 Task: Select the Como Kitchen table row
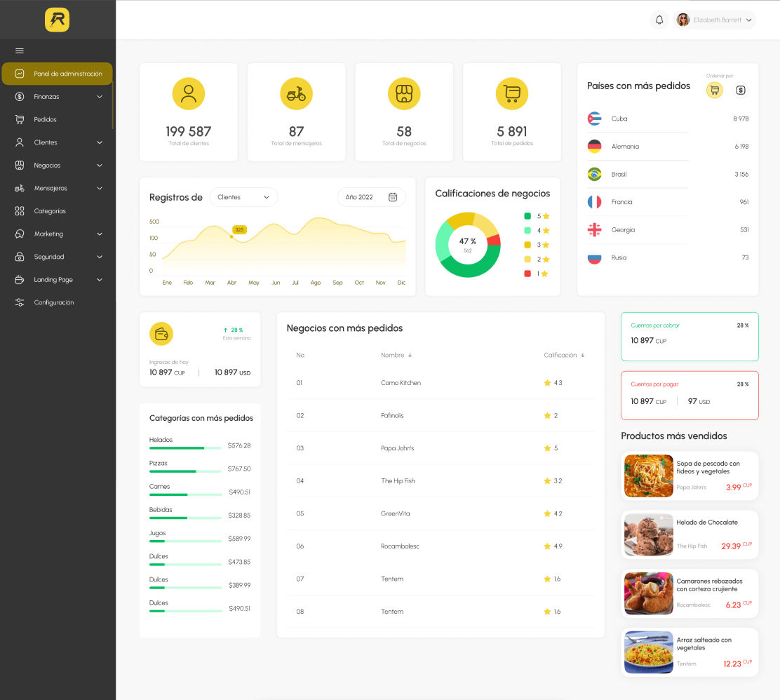(x=441, y=382)
